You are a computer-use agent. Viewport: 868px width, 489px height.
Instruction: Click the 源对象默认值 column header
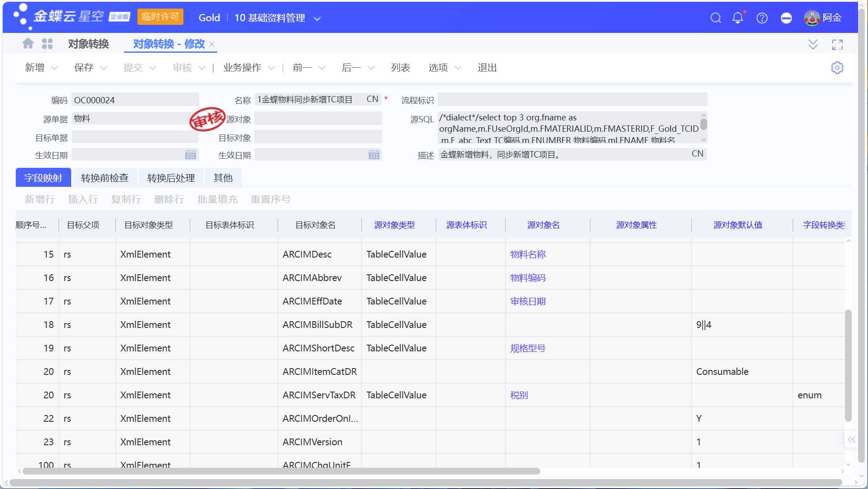738,225
